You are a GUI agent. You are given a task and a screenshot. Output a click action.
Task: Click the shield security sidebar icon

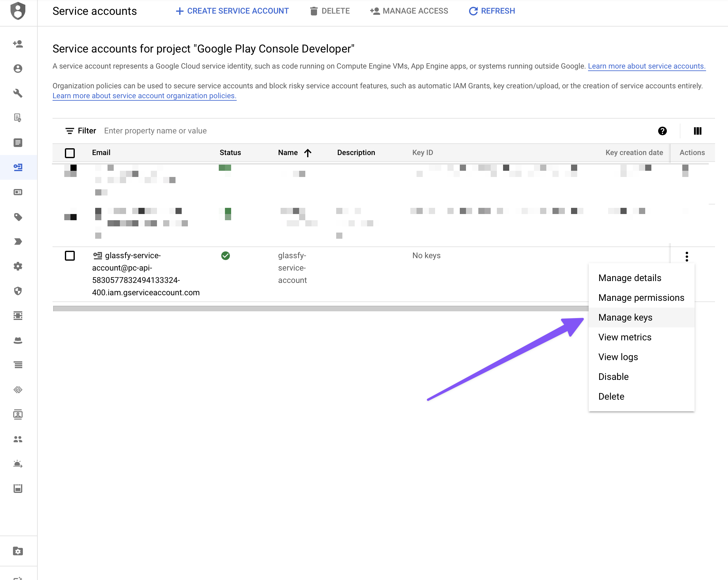[x=18, y=291]
